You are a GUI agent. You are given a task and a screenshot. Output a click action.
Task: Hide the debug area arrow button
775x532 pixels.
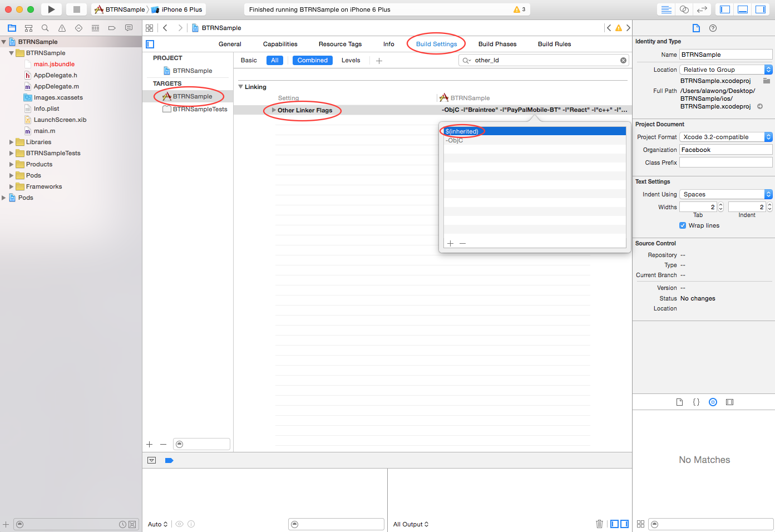pos(151,460)
